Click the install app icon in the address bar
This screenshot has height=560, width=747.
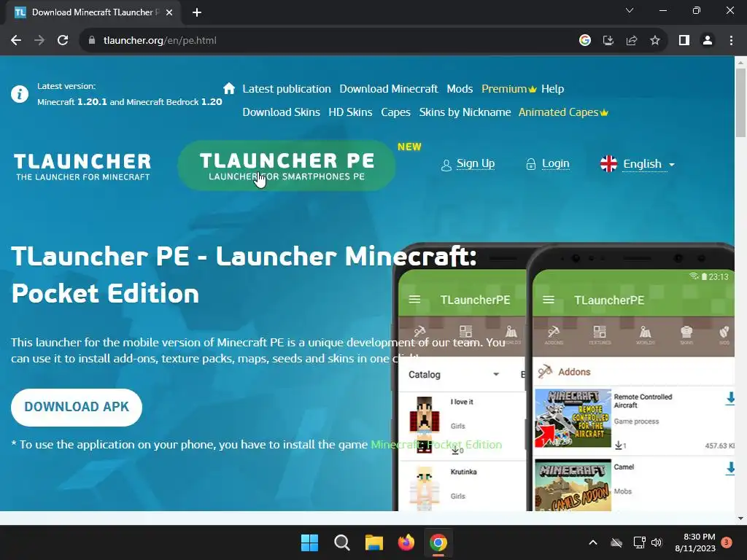(608, 41)
